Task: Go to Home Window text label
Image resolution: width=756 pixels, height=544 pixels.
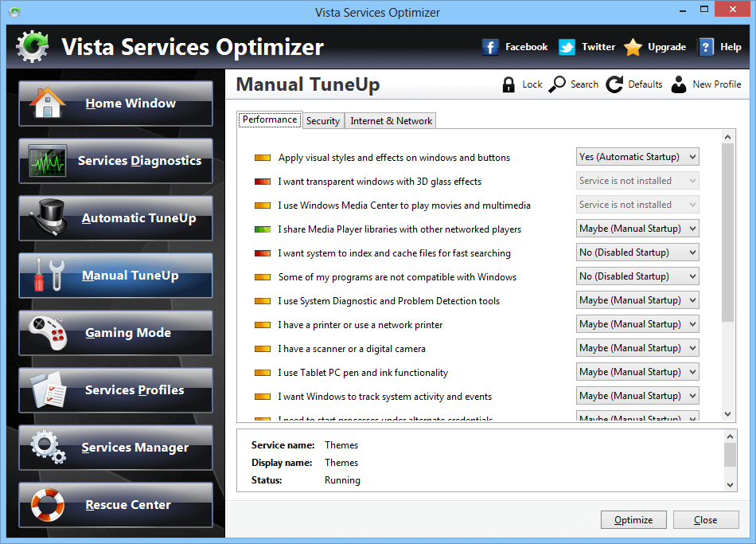Action: pos(131,104)
